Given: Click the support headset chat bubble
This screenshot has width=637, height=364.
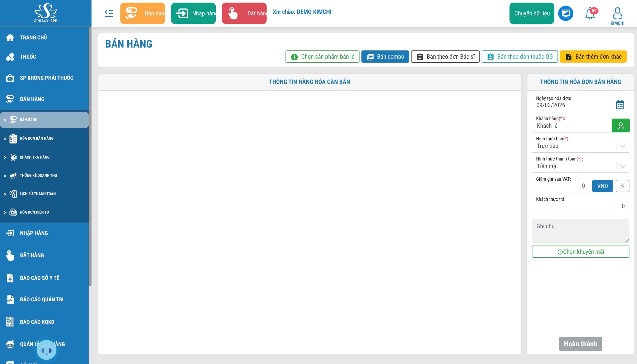Looking at the screenshot, I should [x=46, y=350].
